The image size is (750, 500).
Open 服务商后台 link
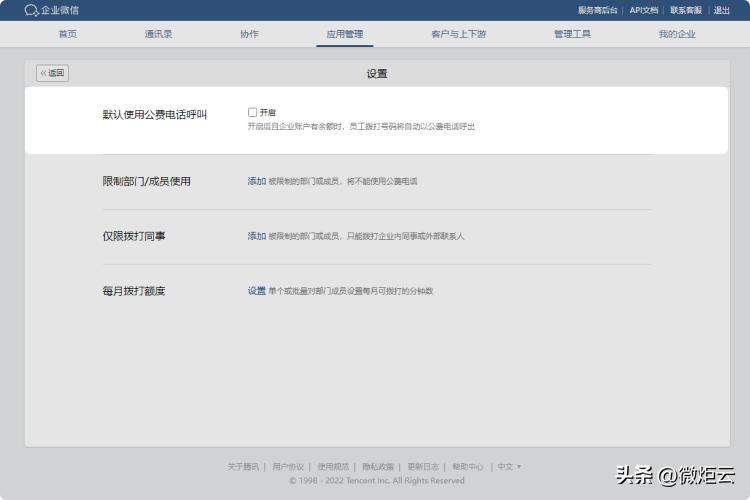[x=597, y=10]
